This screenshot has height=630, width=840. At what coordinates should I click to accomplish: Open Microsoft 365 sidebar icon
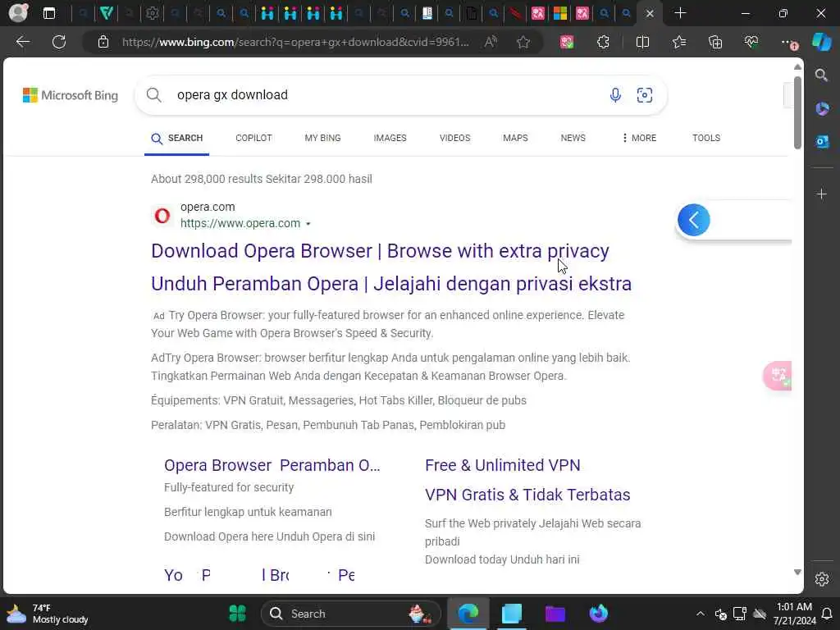[822, 109]
